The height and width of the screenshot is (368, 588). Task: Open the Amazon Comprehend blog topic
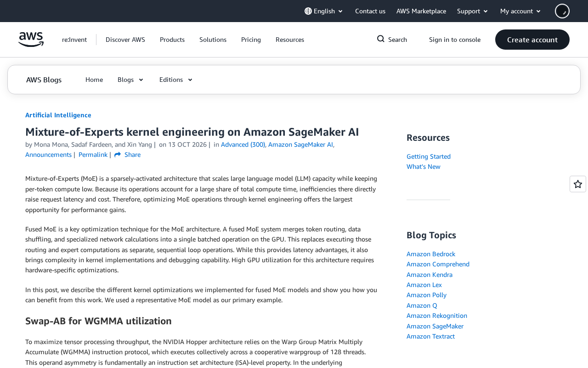click(438, 264)
